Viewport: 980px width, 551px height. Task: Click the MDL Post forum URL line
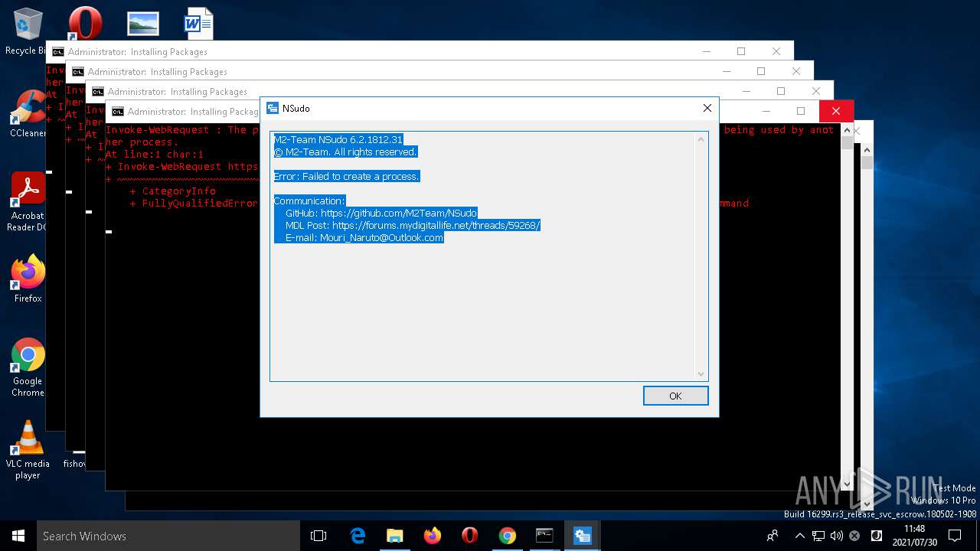pos(413,226)
